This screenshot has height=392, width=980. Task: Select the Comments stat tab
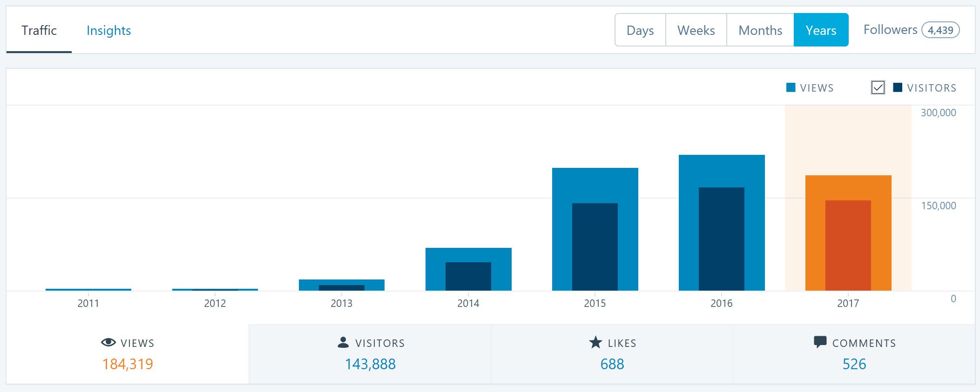point(854,354)
